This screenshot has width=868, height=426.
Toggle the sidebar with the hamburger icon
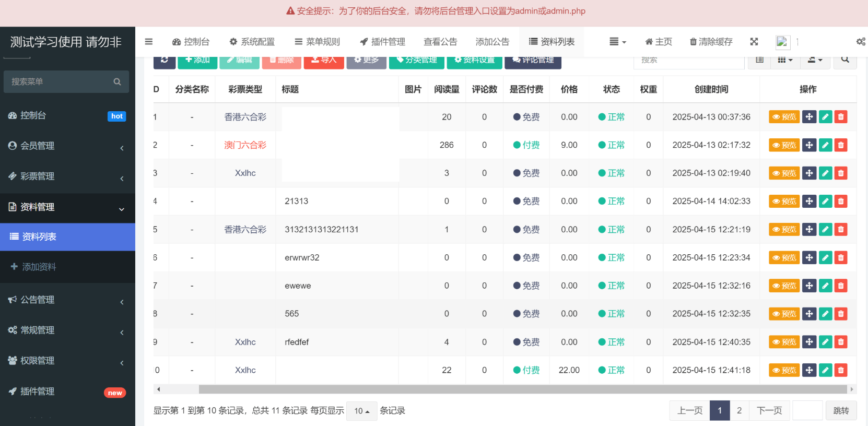point(149,42)
